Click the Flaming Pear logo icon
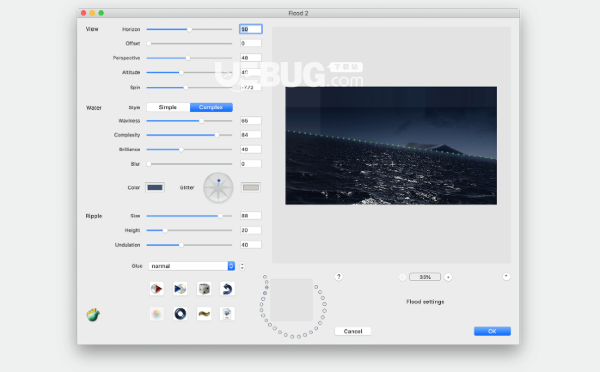The height and width of the screenshot is (372, 600). tap(93, 315)
